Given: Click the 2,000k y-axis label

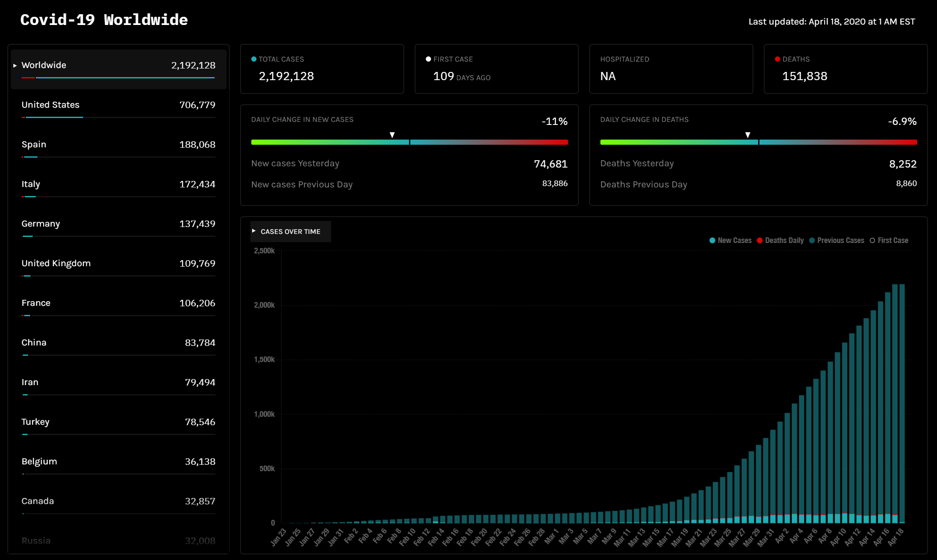Looking at the screenshot, I should (264, 305).
